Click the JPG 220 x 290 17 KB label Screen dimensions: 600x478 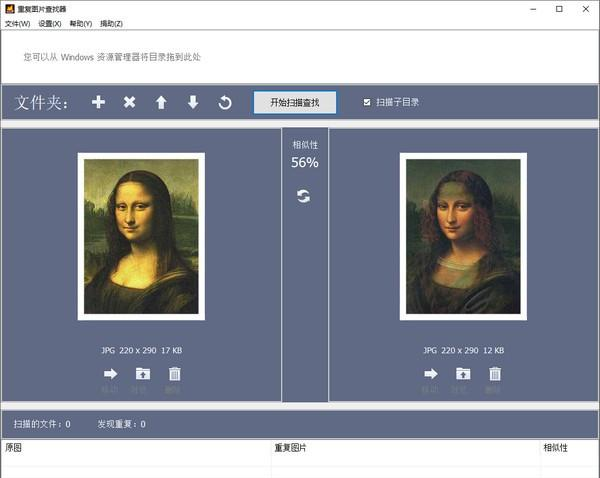click(142, 350)
